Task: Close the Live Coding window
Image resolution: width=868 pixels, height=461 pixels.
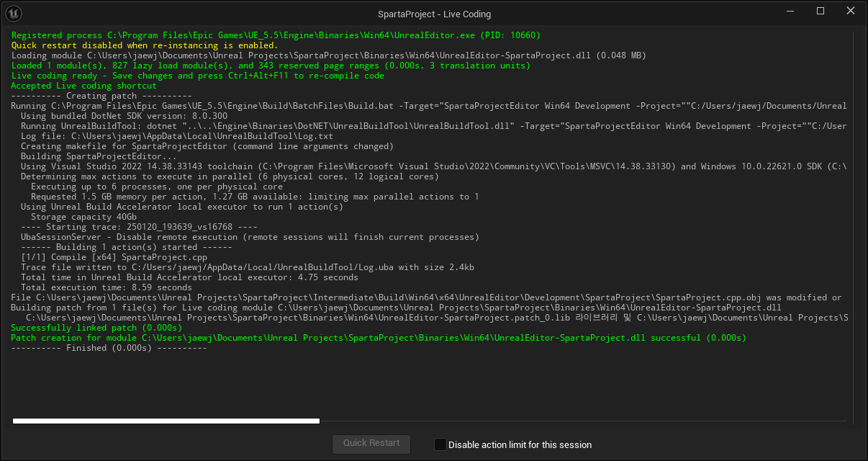Action: [851, 12]
